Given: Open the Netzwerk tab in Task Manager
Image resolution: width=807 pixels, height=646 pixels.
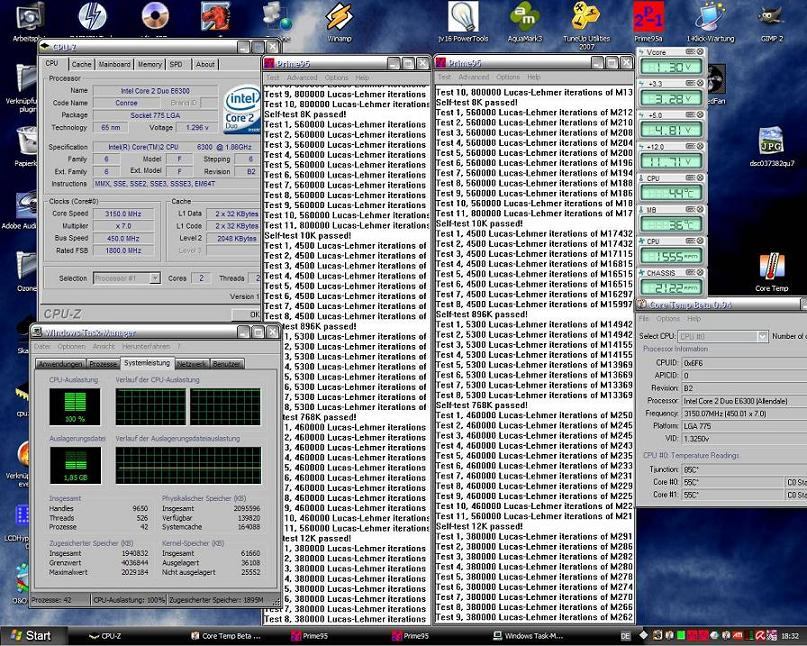Looking at the screenshot, I should [192, 364].
